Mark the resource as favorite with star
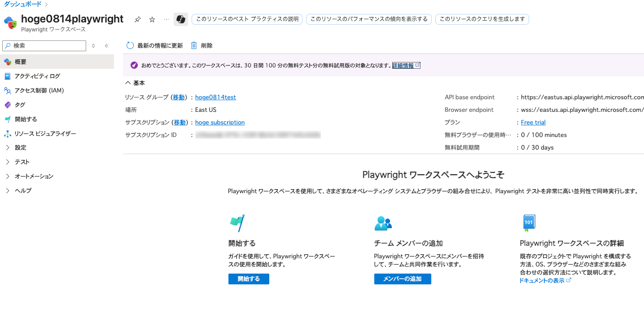This screenshot has height=323, width=644. [152, 19]
